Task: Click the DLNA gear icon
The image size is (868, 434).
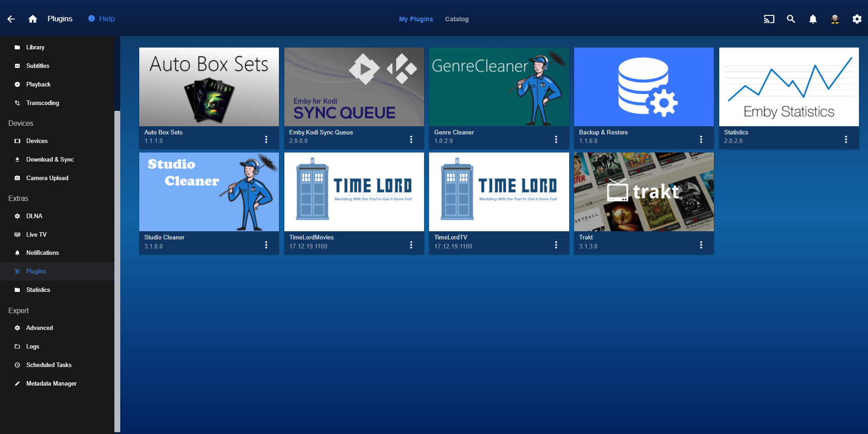Action: 17,216
